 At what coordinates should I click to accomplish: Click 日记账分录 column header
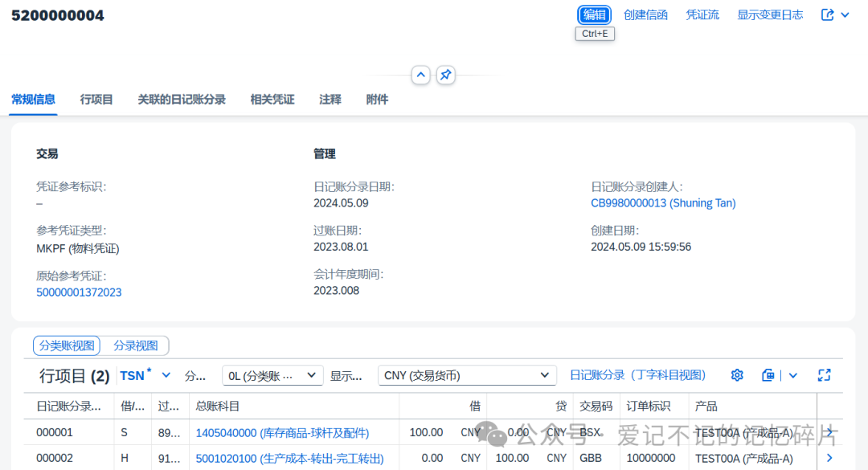[x=68, y=407]
